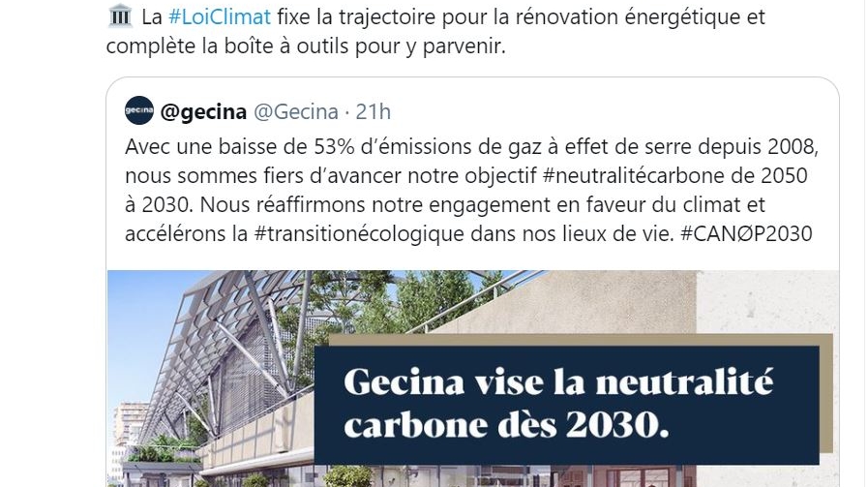Click the round Gecina avatar logo
This screenshot has height=487, width=868.
[x=139, y=110]
